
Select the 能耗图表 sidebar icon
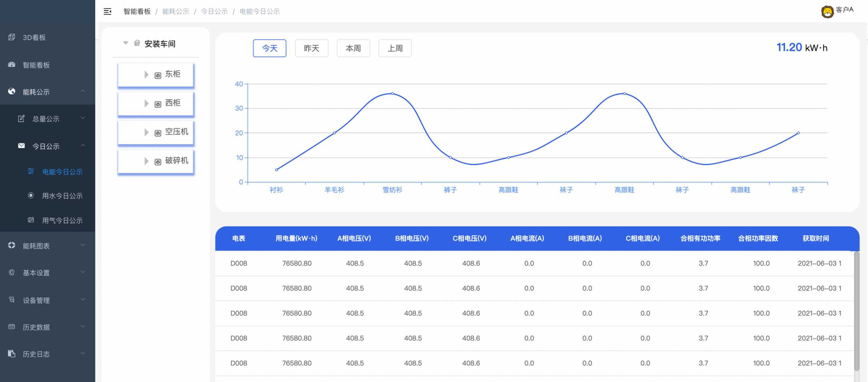tap(11, 245)
